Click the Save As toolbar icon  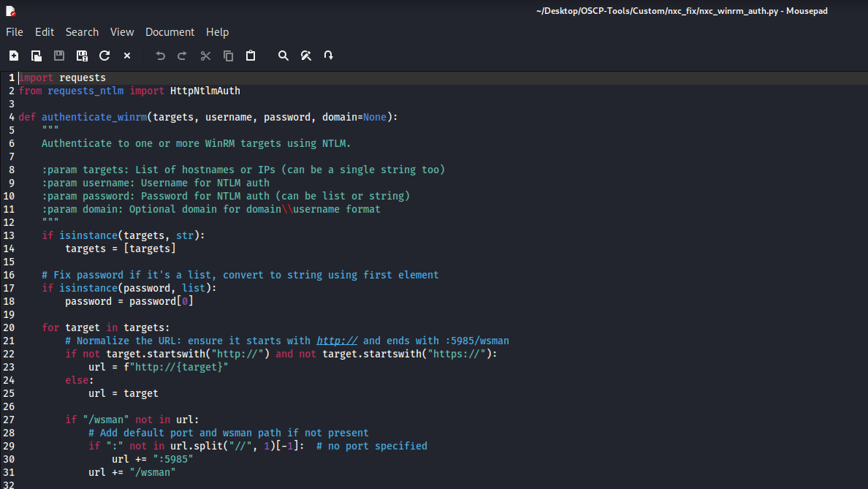click(82, 56)
